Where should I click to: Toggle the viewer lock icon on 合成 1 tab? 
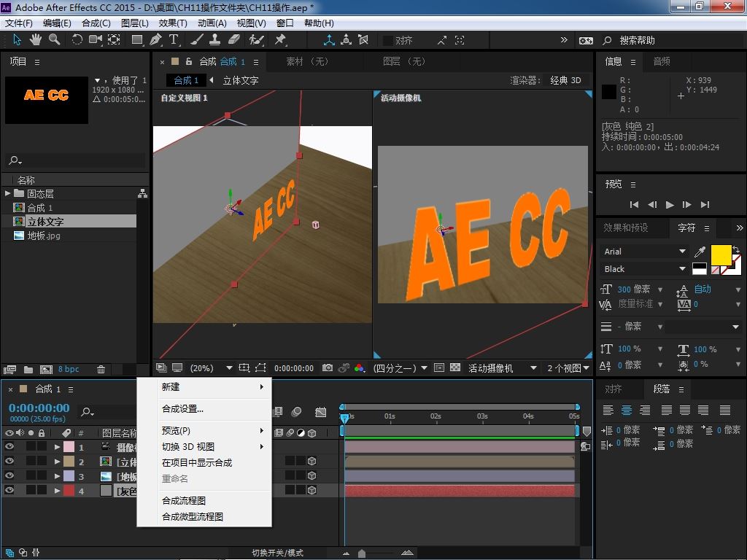189,61
